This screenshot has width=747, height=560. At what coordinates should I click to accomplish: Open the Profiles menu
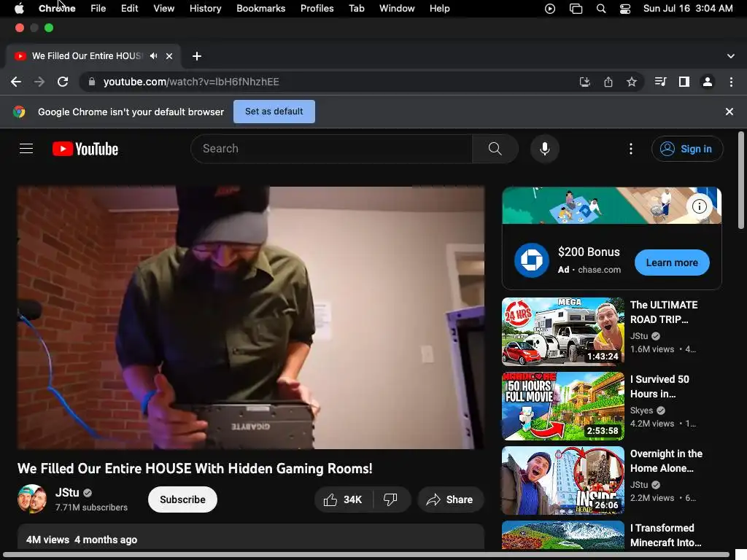(x=317, y=8)
